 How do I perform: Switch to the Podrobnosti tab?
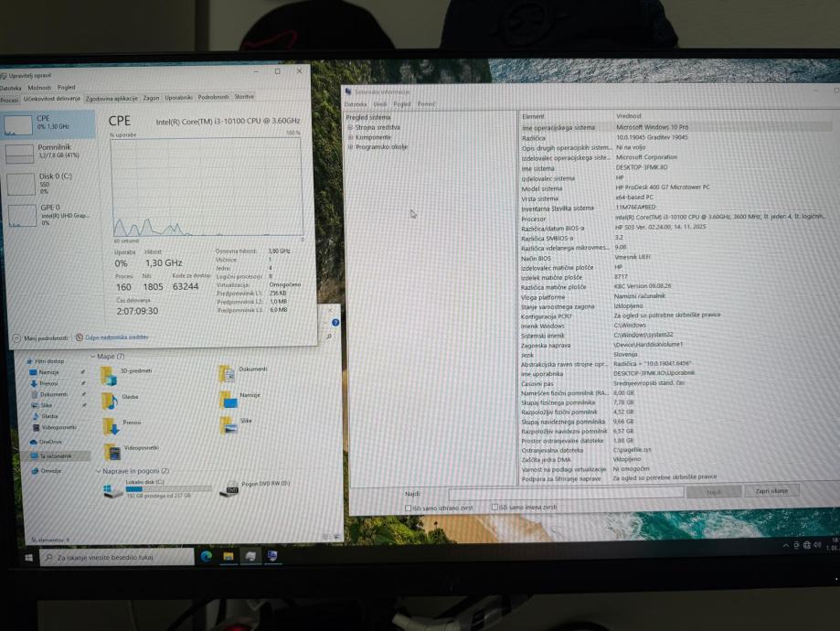point(213,97)
